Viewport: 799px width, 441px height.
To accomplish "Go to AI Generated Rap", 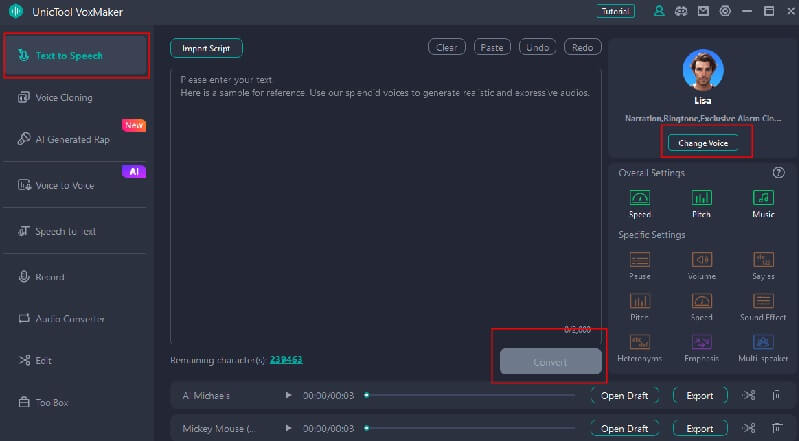I will [72, 140].
